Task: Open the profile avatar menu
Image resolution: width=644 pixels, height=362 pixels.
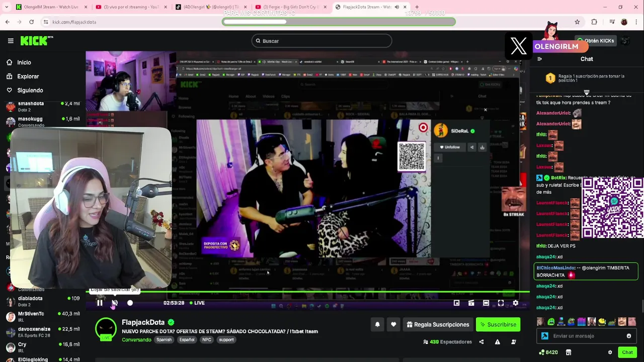Action: pyautogui.click(x=625, y=41)
